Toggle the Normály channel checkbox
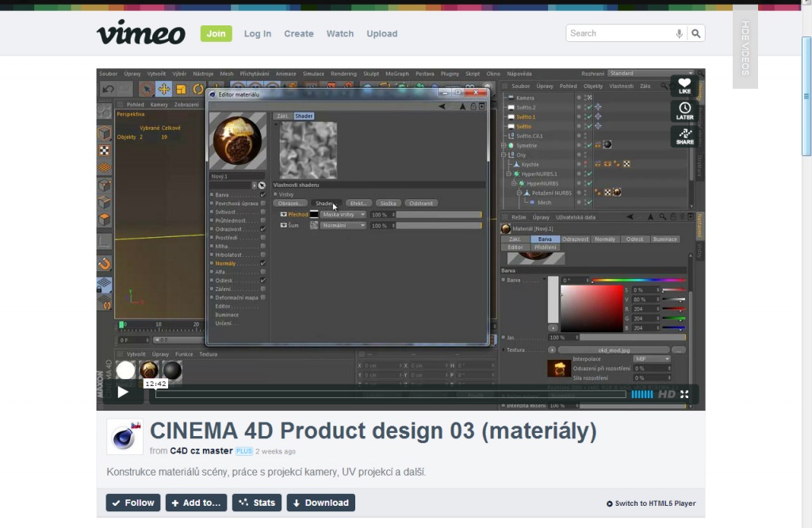This screenshot has width=812, height=528. [263, 263]
